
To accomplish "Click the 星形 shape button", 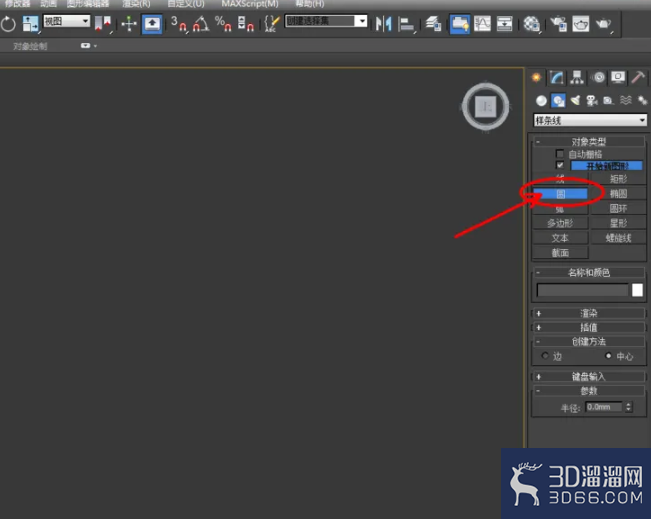I will [618, 223].
